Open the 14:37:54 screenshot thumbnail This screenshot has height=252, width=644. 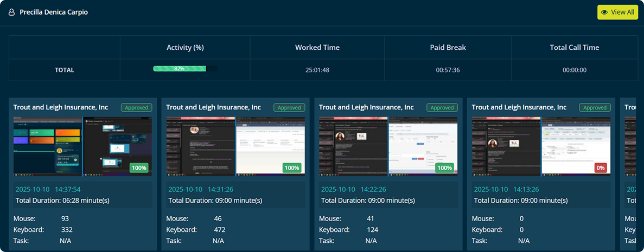pyautogui.click(x=81, y=145)
